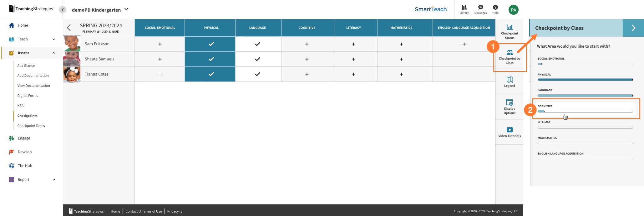
Task: Open Checkpoint Status panel
Action: [510, 31]
